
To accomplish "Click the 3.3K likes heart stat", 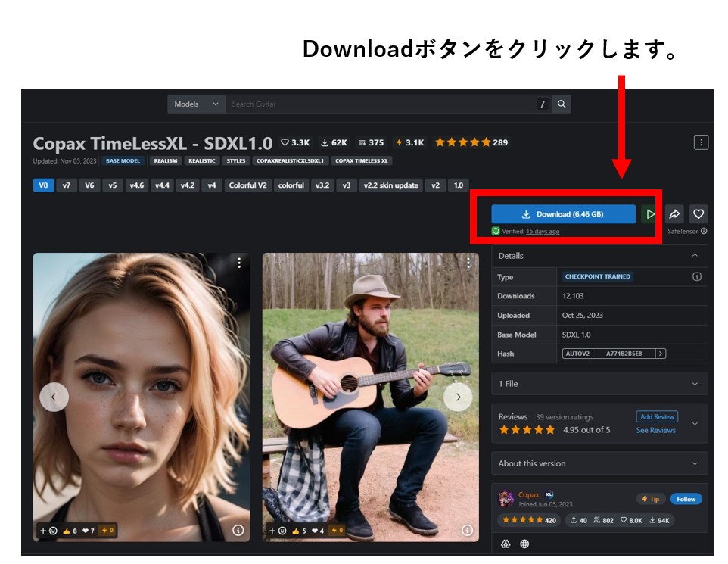I will pos(295,142).
